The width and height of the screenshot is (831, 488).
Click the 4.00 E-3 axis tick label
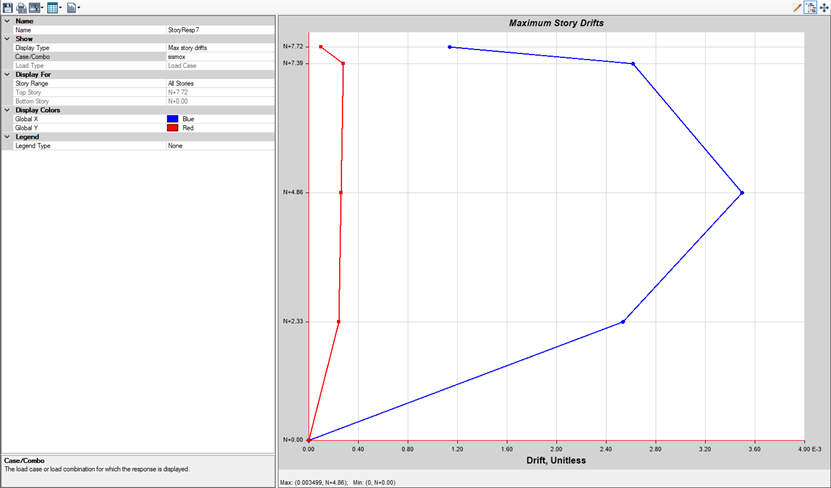click(x=808, y=449)
